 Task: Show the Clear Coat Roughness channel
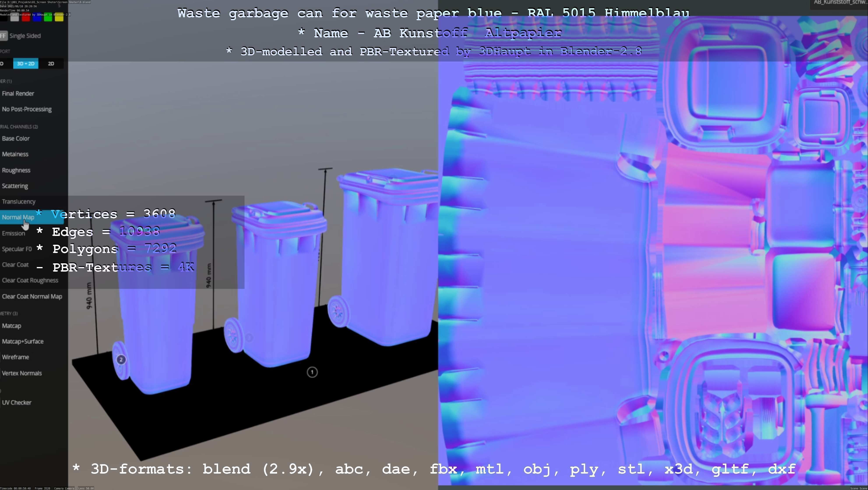point(30,281)
